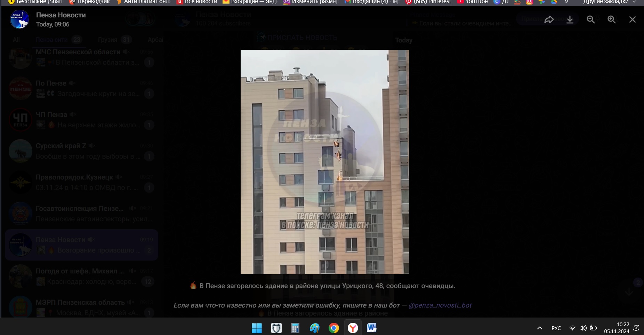Open Calculator from taskbar
The image size is (644, 335).
click(295, 328)
